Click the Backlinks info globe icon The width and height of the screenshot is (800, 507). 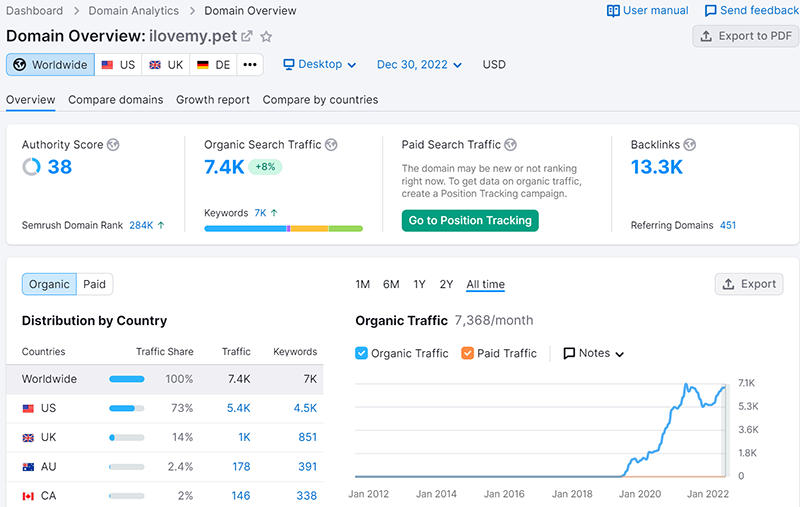click(x=689, y=145)
